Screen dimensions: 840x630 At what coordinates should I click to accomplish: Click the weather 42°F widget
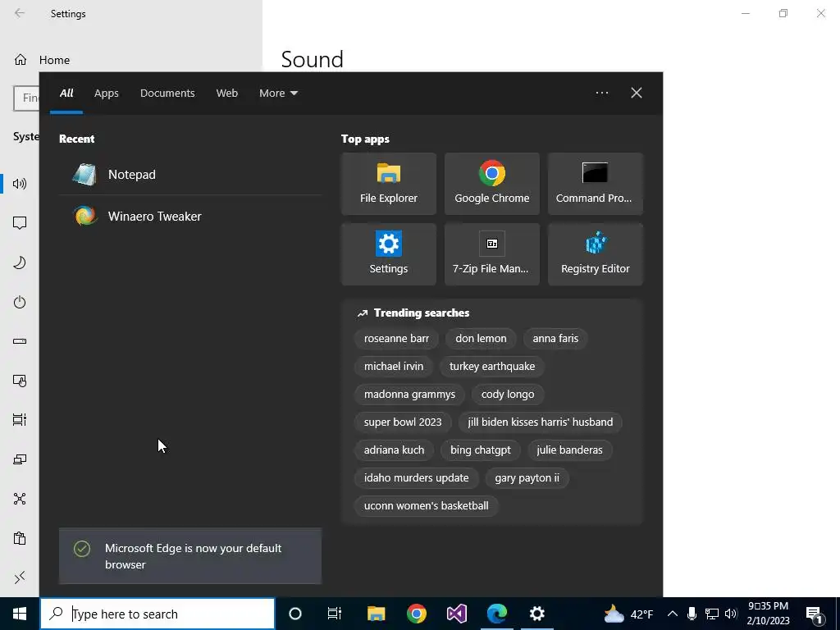(x=628, y=614)
